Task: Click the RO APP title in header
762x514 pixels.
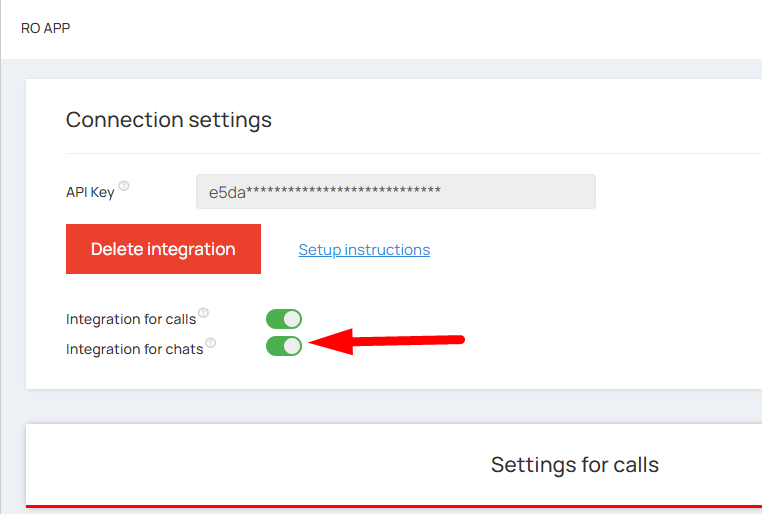Action: (x=46, y=28)
